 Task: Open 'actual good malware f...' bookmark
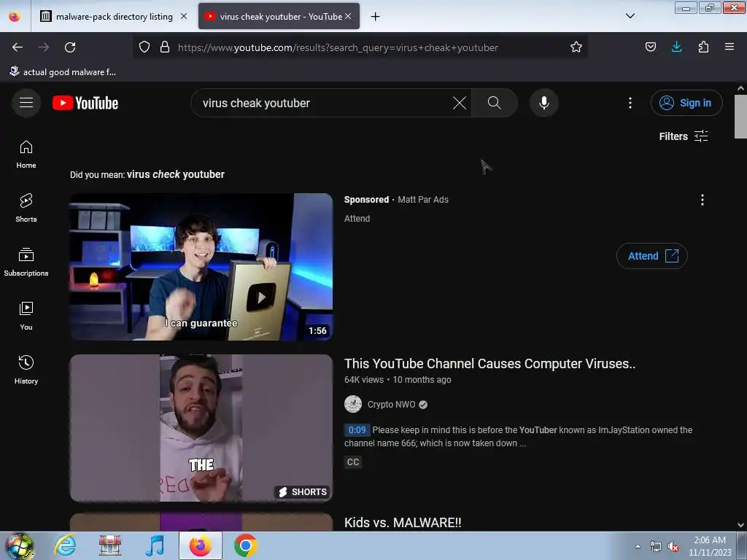[63, 72]
